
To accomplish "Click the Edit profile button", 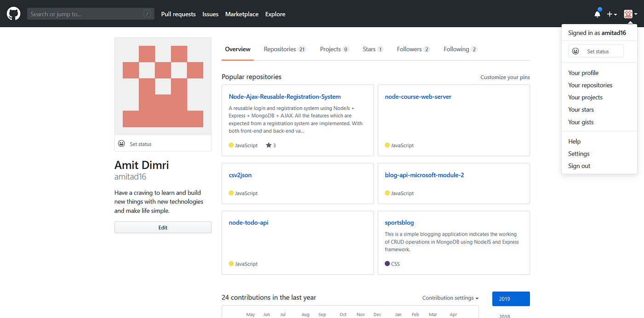I will [163, 227].
